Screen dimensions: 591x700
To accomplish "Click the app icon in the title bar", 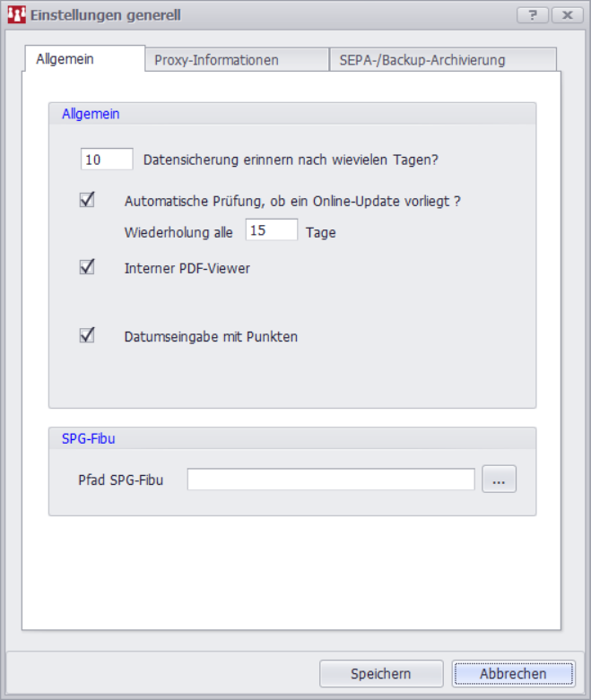I will point(16,14).
